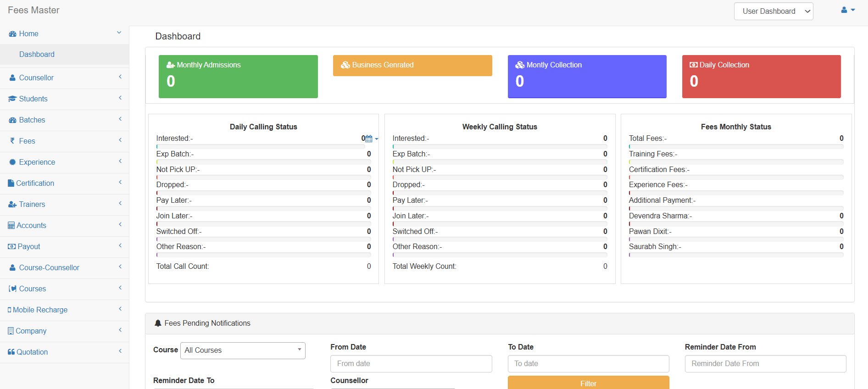Click the rupee Fees icon in sidebar
Viewport: 868px width, 389px height.
[12, 141]
